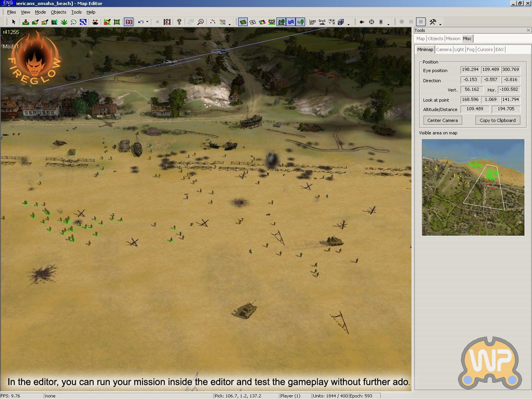This screenshot has width=532, height=399.
Task: Click the Distance field 194.705
Action: click(506, 109)
